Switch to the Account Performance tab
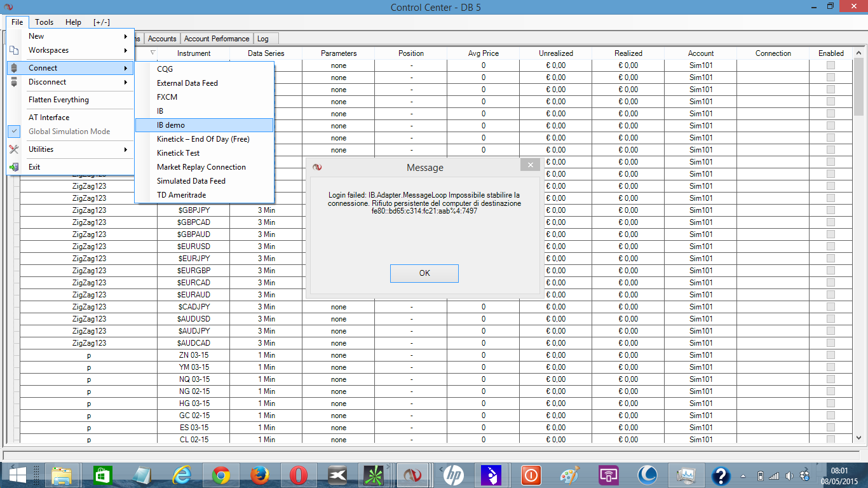Viewport: 868px width, 488px height. (x=217, y=39)
